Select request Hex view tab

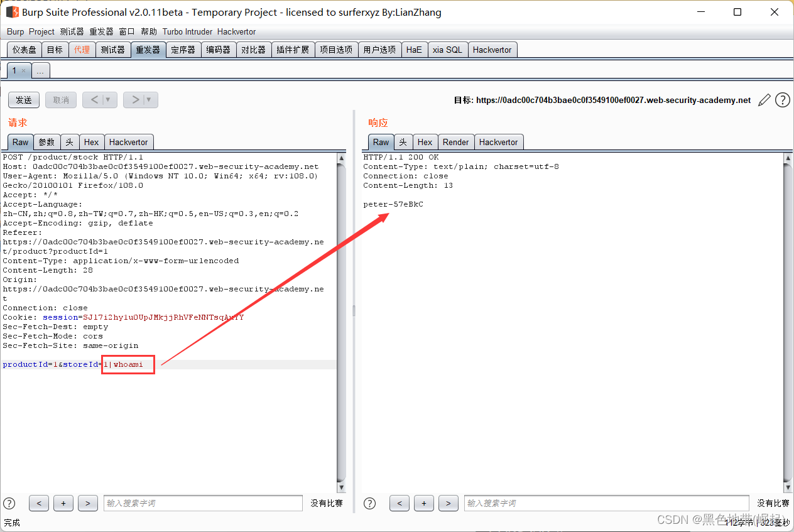tap(92, 142)
